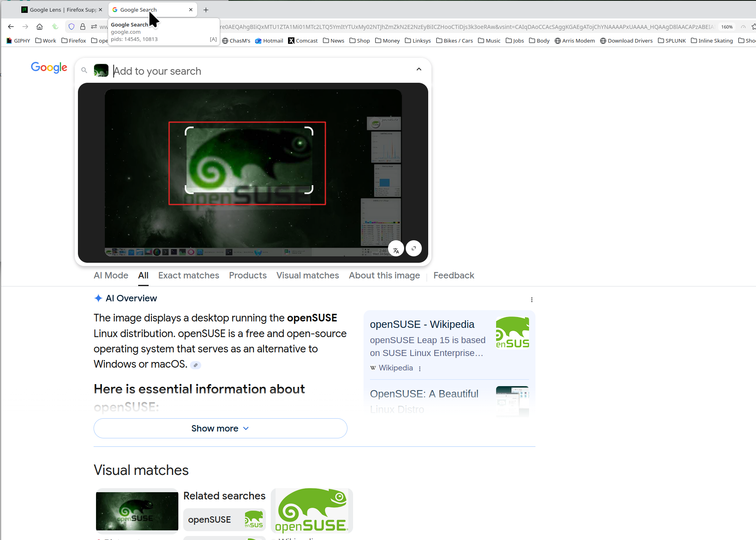The image size is (756, 540).
Task: Click the Firefox home icon
Action: click(x=39, y=27)
